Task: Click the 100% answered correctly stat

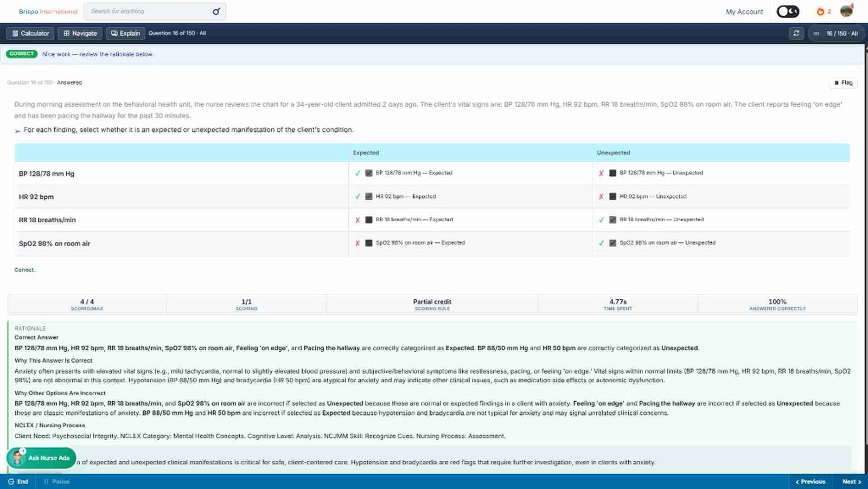Action: (777, 304)
